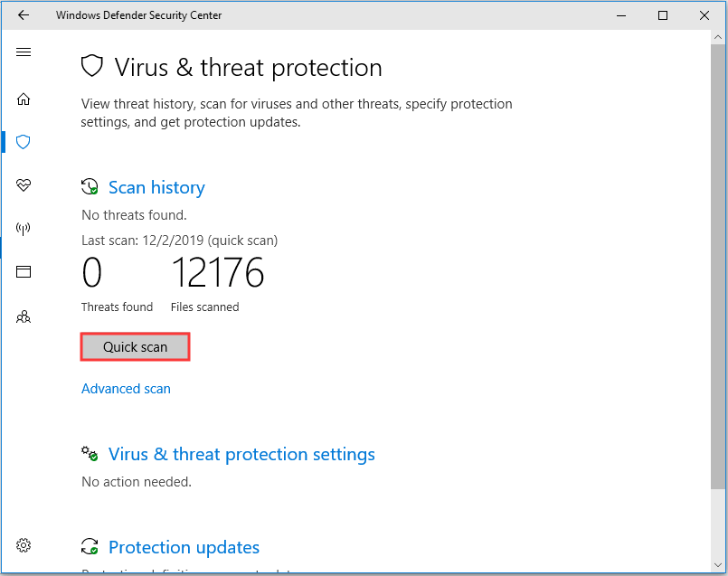Viewport: 728px width, 576px height.
Task: Click the scrollbar up arrow
Action: (x=718, y=37)
